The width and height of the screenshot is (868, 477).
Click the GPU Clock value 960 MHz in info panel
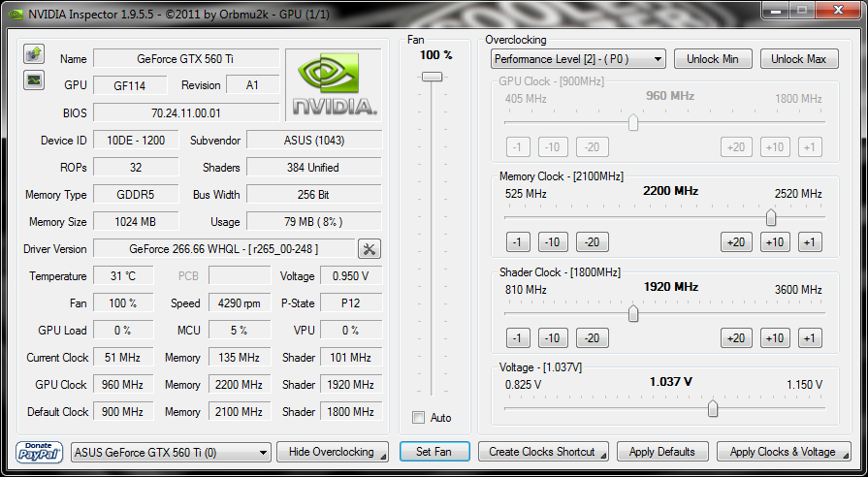coord(123,385)
